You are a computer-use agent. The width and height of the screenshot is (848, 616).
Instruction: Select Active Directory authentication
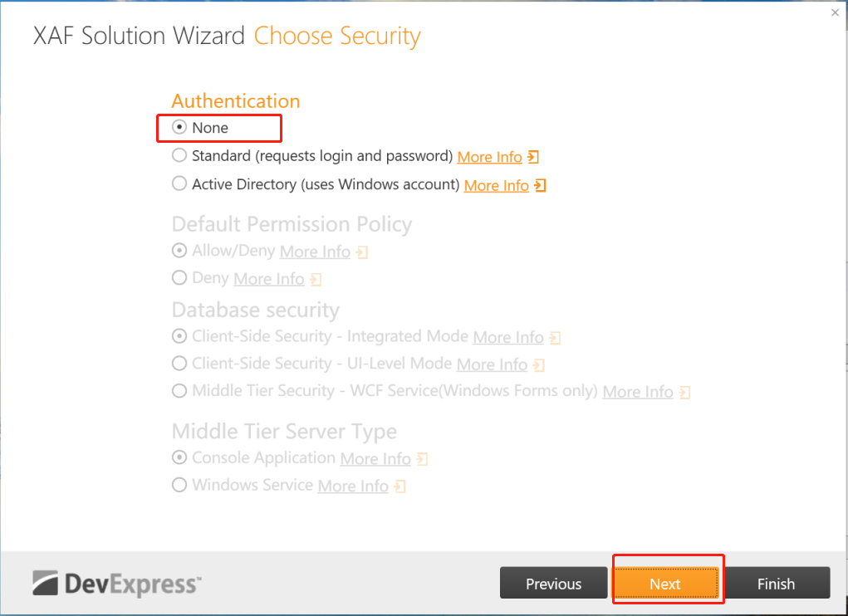point(179,184)
